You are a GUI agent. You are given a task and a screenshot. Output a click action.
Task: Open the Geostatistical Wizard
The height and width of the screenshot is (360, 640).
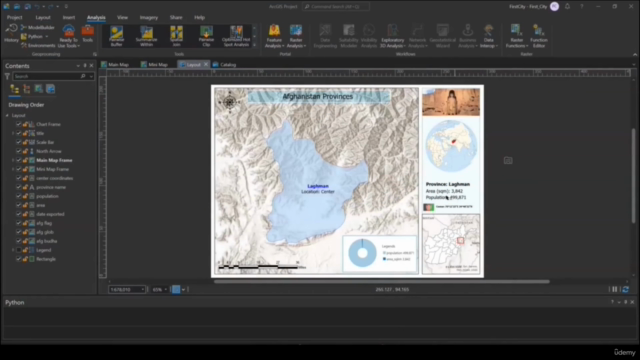(x=442, y=36)
